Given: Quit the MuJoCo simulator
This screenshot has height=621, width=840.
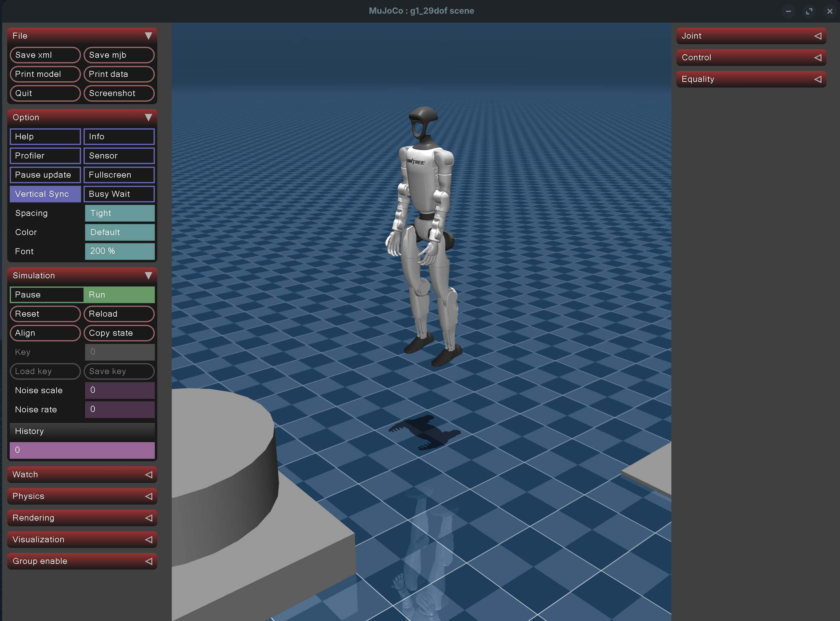Looking at the screenshot, I should pyautogui.click(x=45, y=93).
